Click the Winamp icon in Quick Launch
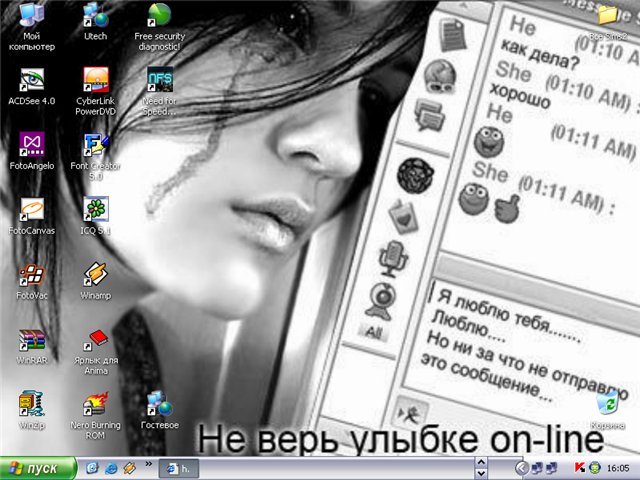Screen dimensions: 640x480 [129, 468]
